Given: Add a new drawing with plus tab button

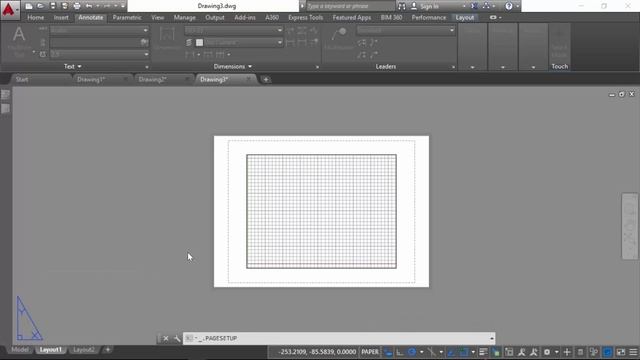Looking at the screenshot, I should [x=266, y=80].
